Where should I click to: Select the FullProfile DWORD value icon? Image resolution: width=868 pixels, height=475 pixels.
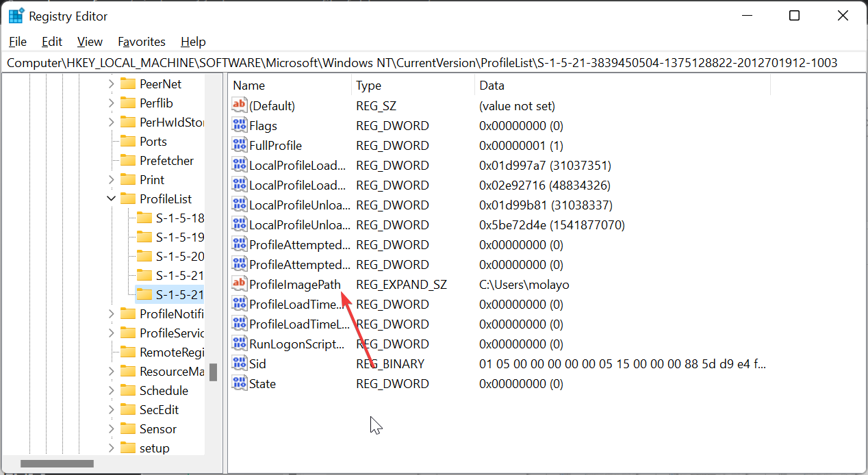[x=239, y=145]
